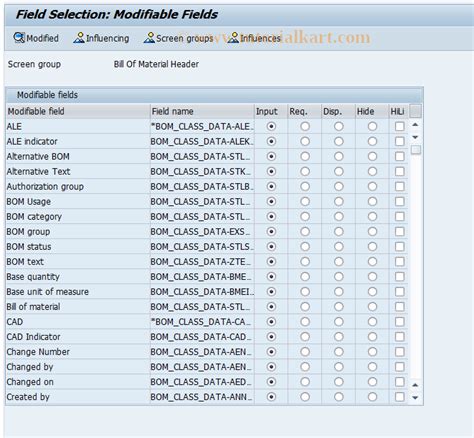Set BOM Usage to Display
The image size is (474, 438).
(x=339, y=201)
